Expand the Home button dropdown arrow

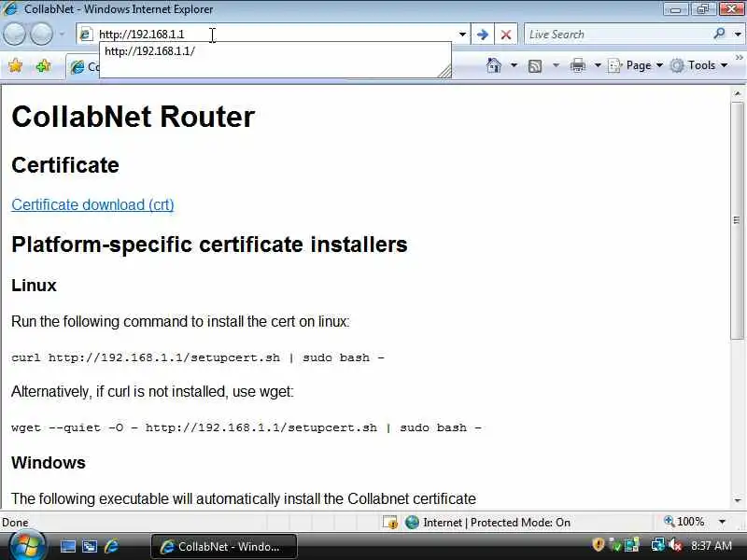(x=514, y=65)
